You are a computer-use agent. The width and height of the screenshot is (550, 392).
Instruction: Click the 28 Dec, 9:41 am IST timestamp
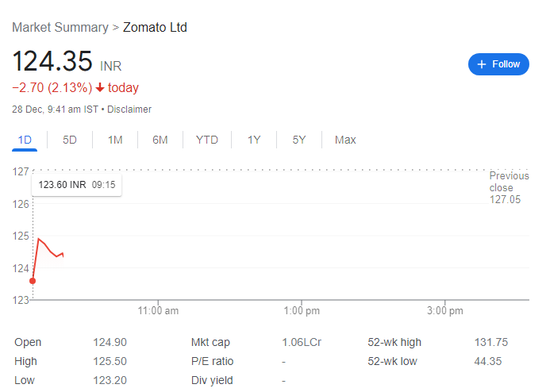55,110
